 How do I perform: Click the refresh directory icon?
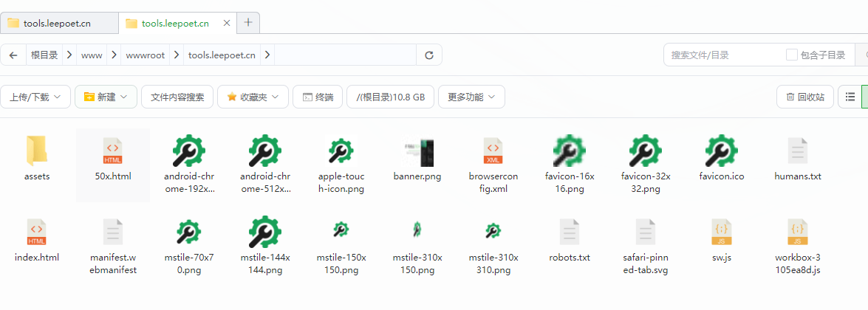pyautogui.click(x=429, y=55)
